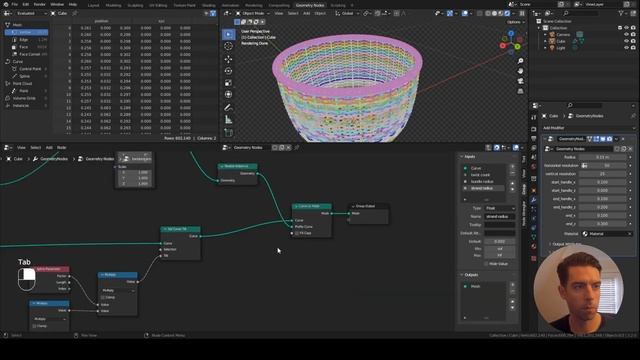
Task: Toggle Clamp checkbox on upper Multiply node
Action: [x=102, y=298]
